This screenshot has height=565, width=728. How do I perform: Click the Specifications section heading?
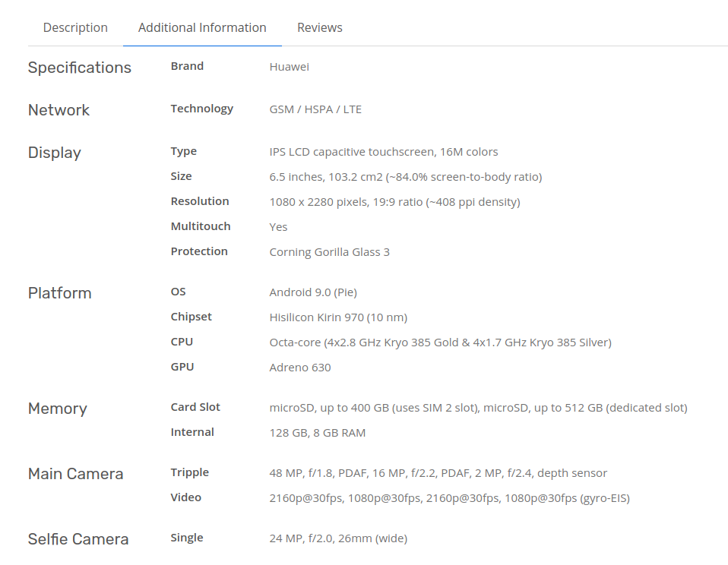coord(79,68)
